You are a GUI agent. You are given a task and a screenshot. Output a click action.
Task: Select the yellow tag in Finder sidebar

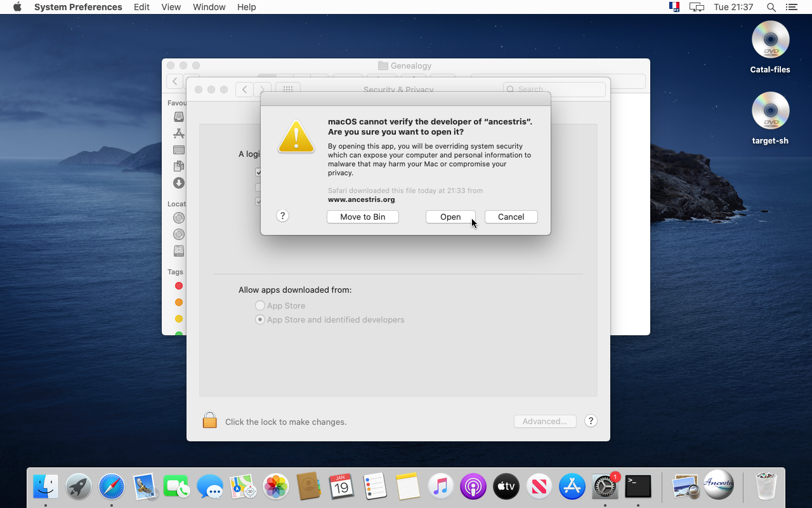click(179, 319)
